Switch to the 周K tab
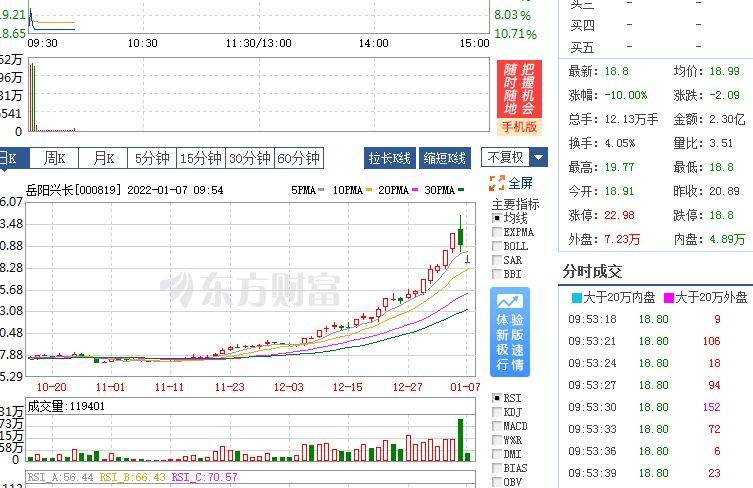The image size is (753, 488). tap(54, 158)
